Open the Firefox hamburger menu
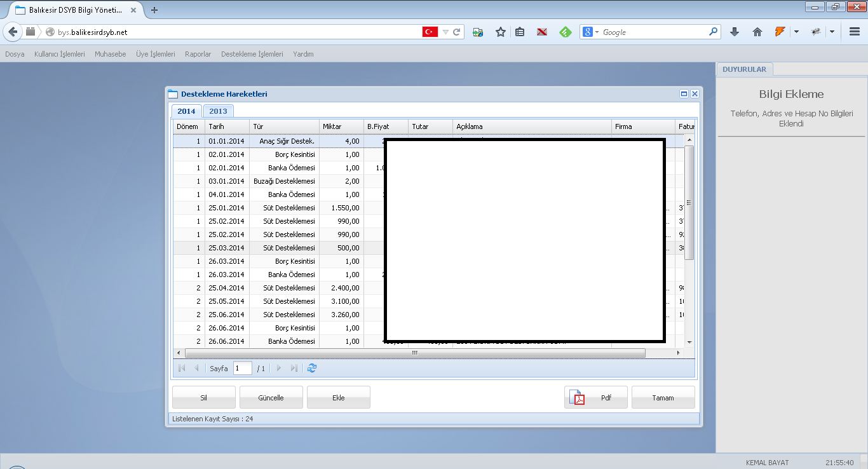 [x=855, y=32]
